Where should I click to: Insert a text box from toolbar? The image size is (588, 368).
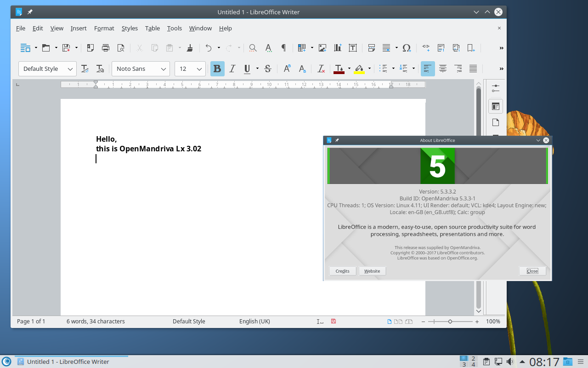353,47
